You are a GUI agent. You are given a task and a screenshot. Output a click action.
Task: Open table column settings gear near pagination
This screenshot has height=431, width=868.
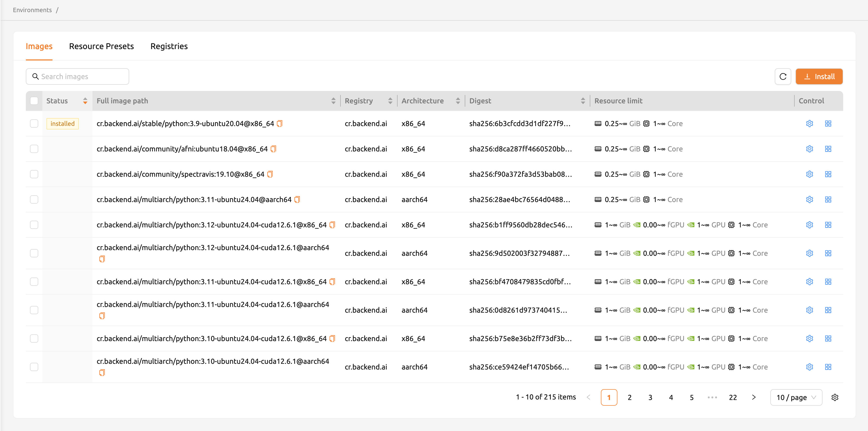click(835, 397)
